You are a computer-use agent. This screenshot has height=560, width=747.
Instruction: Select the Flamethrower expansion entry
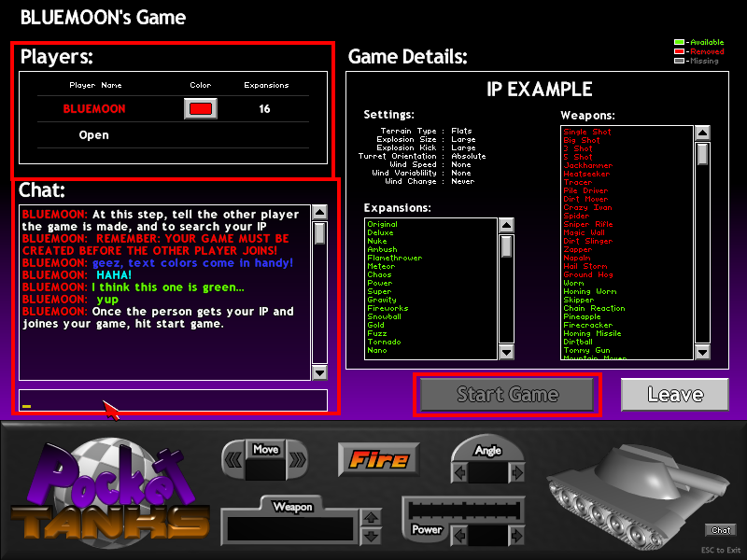click(x=394, y=259)
